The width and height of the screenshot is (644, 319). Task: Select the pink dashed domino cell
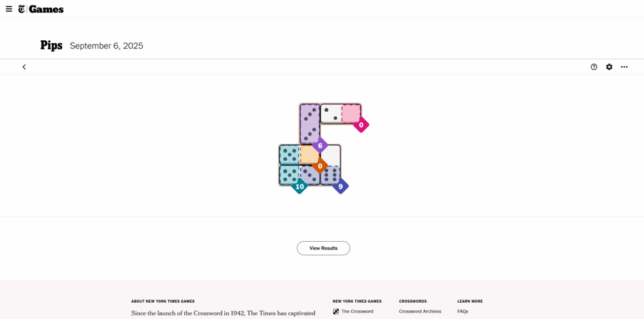click(351, 114)
